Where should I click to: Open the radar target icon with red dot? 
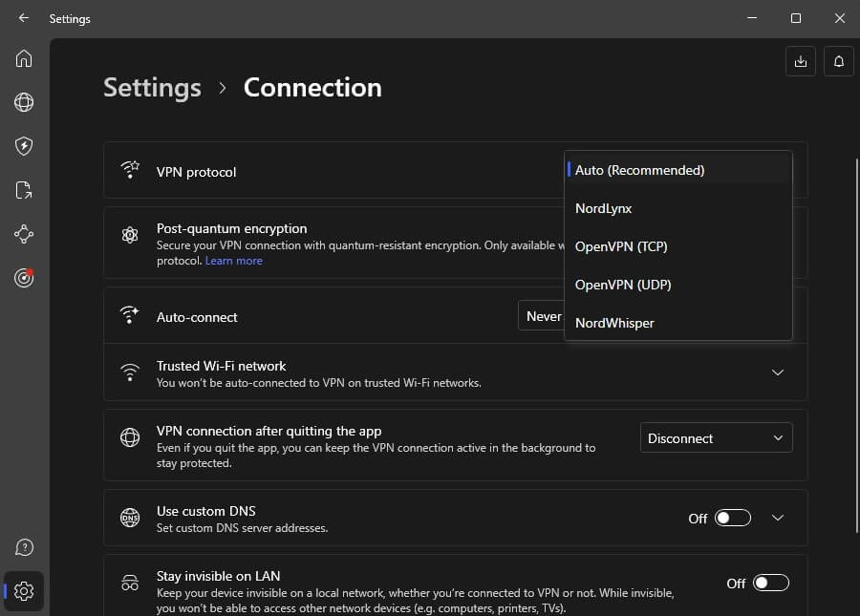point(24,278)
